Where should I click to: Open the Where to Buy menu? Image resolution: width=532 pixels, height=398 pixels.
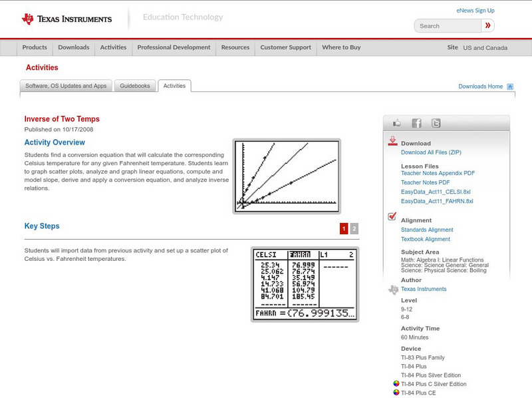pos(341,47)
